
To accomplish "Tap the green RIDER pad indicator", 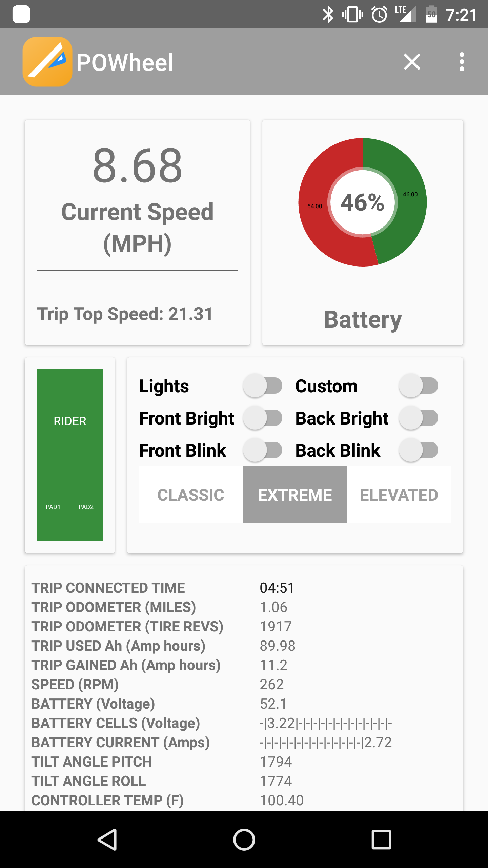I will coord(70,455).
